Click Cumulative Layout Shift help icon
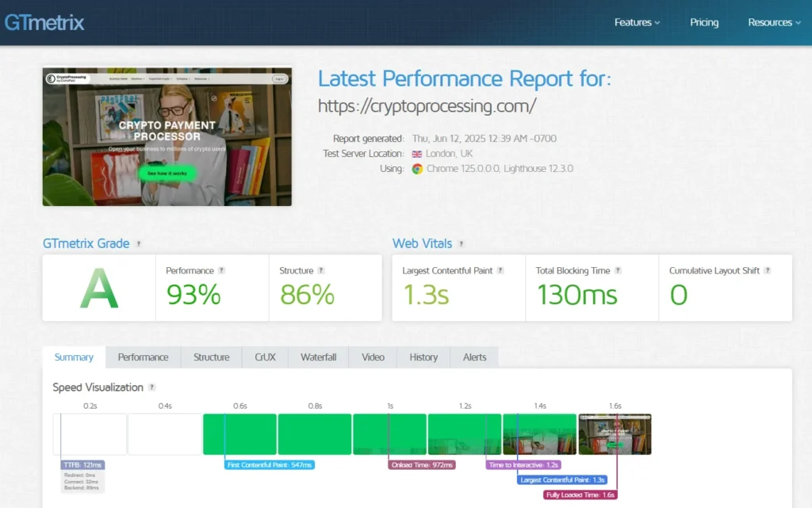This screenshot has width=812, height=508. click(768, 271)
